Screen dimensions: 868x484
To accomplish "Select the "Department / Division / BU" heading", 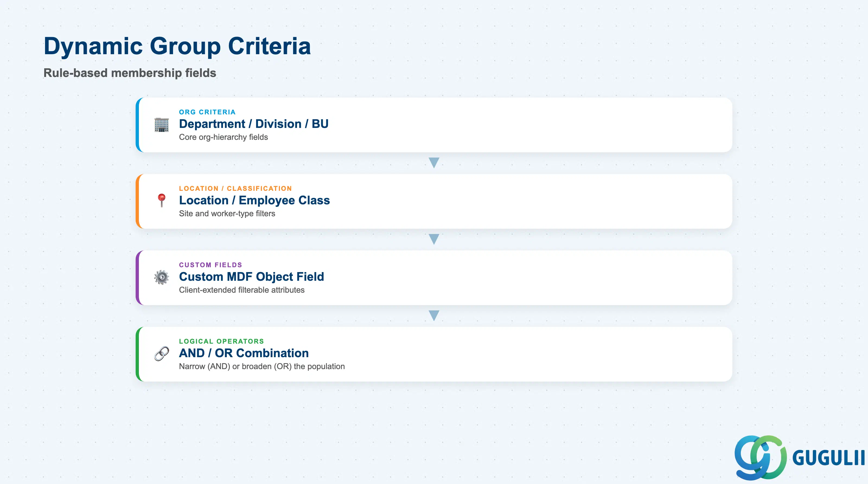I will tap(254, 124).
